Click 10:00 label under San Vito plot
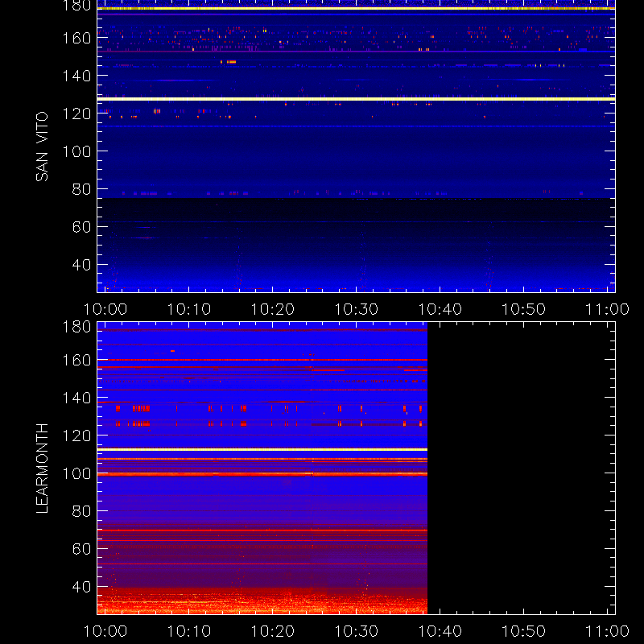Screen dimensions: 644x644 [x=105, y=309]
